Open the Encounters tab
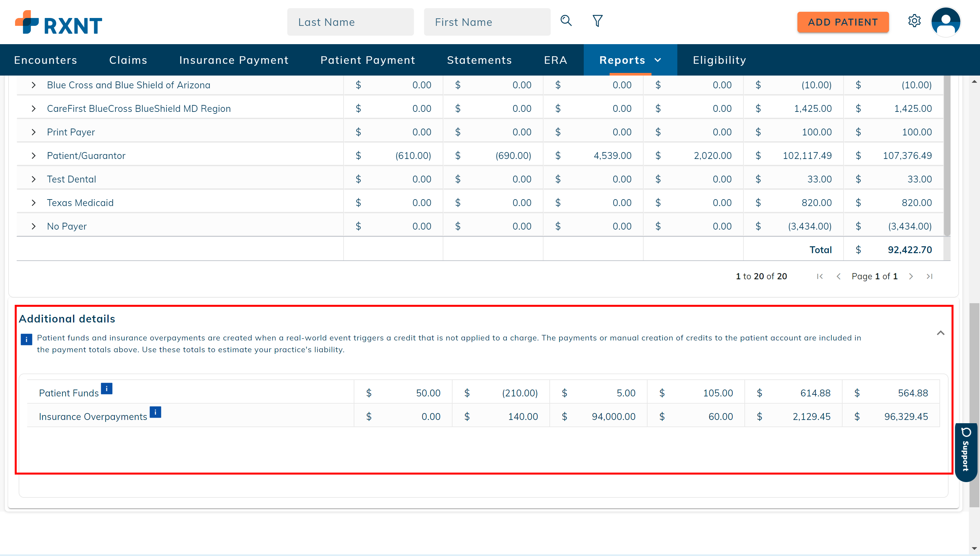This screenshot has height=556, width=980. [45, 60]
